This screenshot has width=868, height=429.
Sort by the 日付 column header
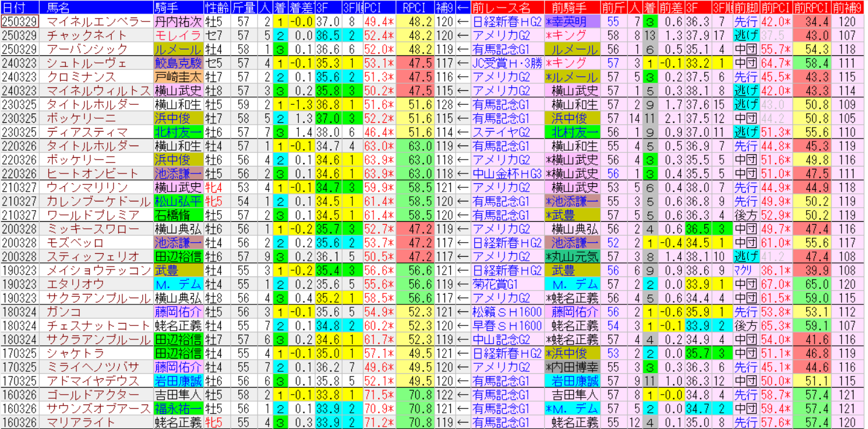click(x=20, y=8)
